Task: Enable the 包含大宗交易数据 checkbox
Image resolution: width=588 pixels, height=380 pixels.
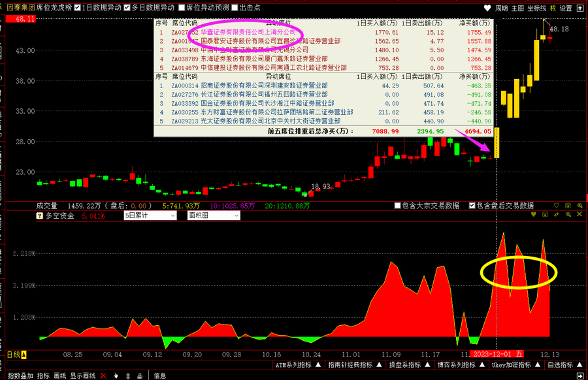Action: click(x=397, y=206)
